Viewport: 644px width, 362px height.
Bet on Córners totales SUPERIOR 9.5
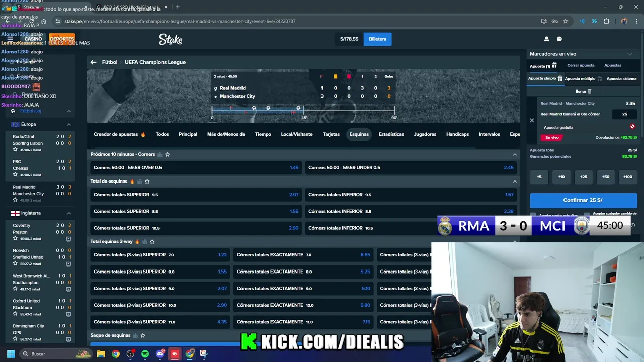point(196,195)
